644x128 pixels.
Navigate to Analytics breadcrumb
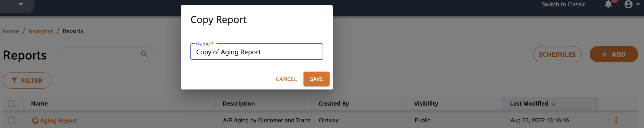pos(41,31)
